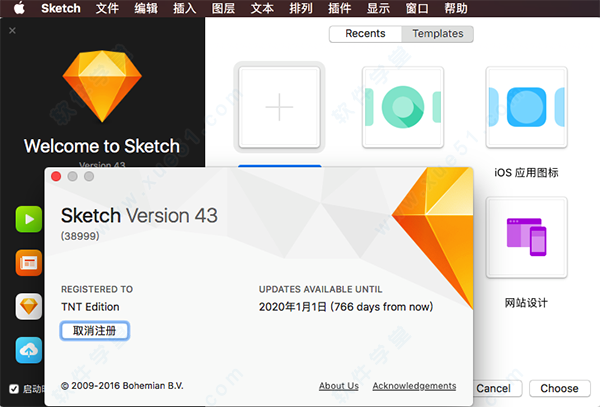
Task: Click the green play video icon
Action: pos(29,219)
